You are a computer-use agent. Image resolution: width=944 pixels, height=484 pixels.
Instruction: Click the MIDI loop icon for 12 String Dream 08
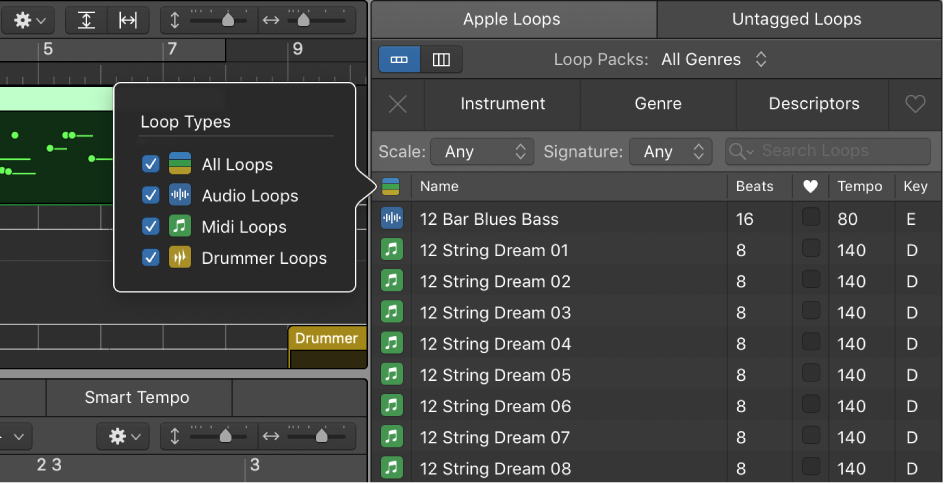click(x=392, y=468)
